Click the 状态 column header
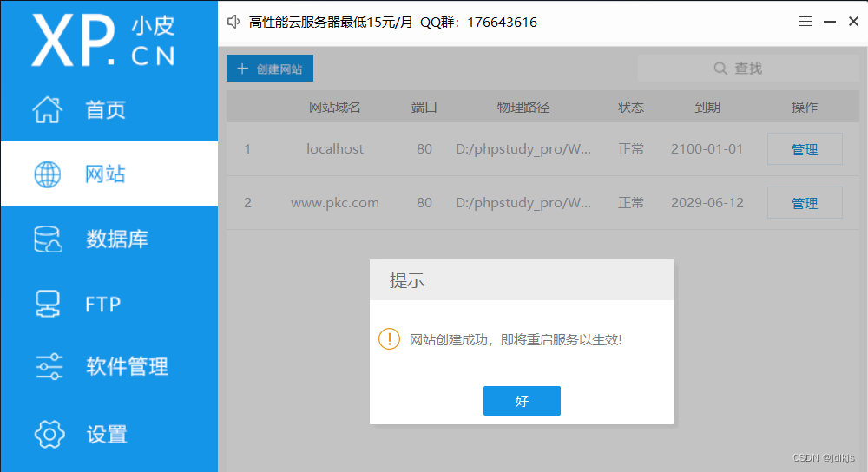The image size is (868, 472). click(x=631, y=108)
